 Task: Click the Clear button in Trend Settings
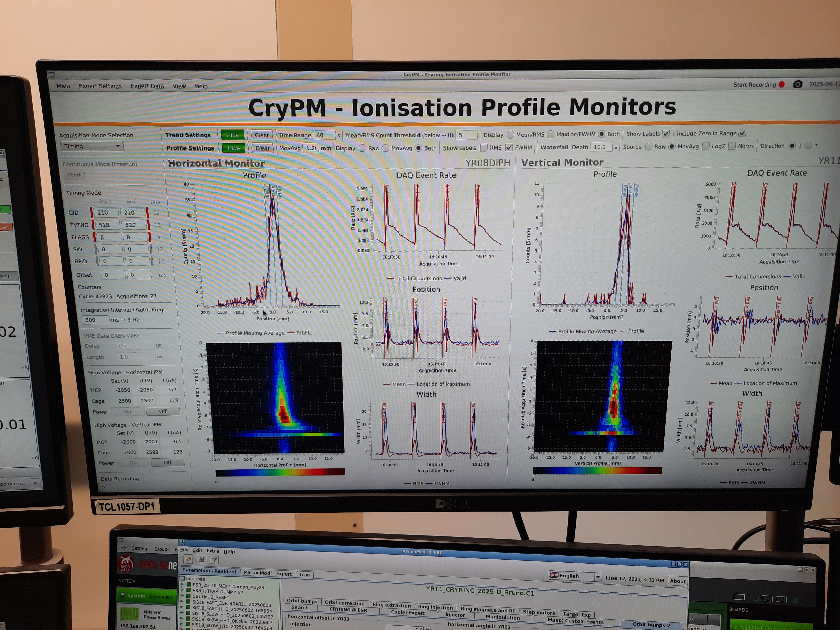tap(262, 135)
